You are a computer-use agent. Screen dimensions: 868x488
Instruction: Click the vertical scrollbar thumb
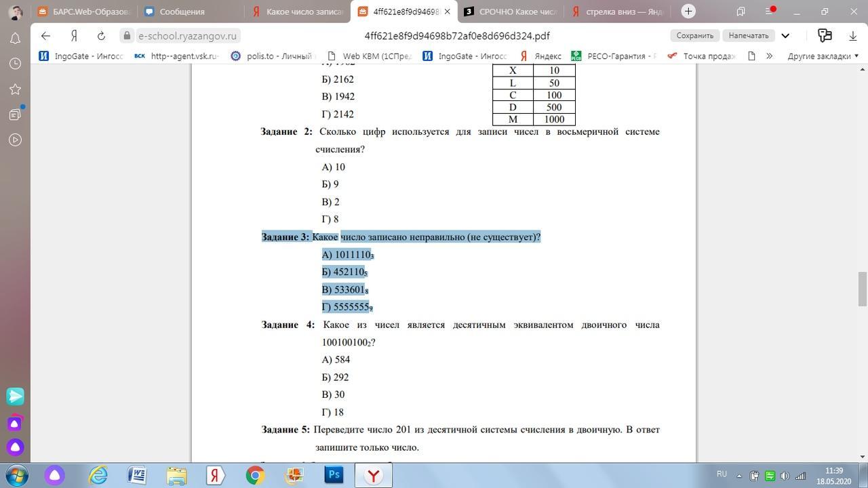[x=863, y=288]
